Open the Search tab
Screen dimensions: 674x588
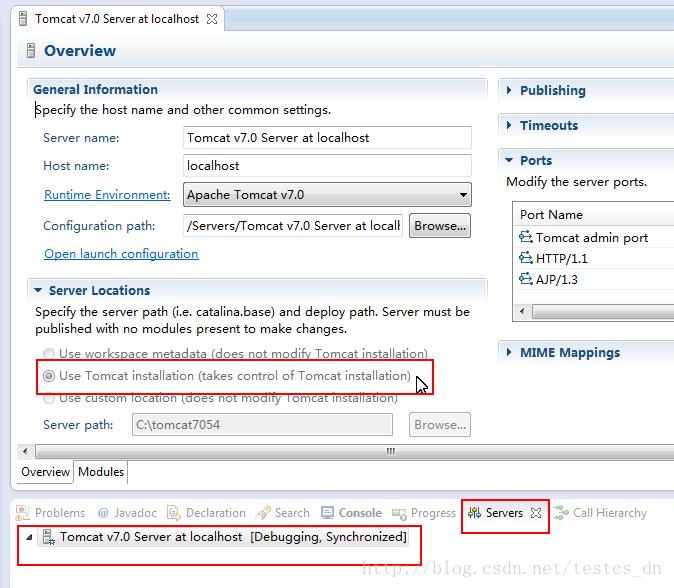[282, 513]
